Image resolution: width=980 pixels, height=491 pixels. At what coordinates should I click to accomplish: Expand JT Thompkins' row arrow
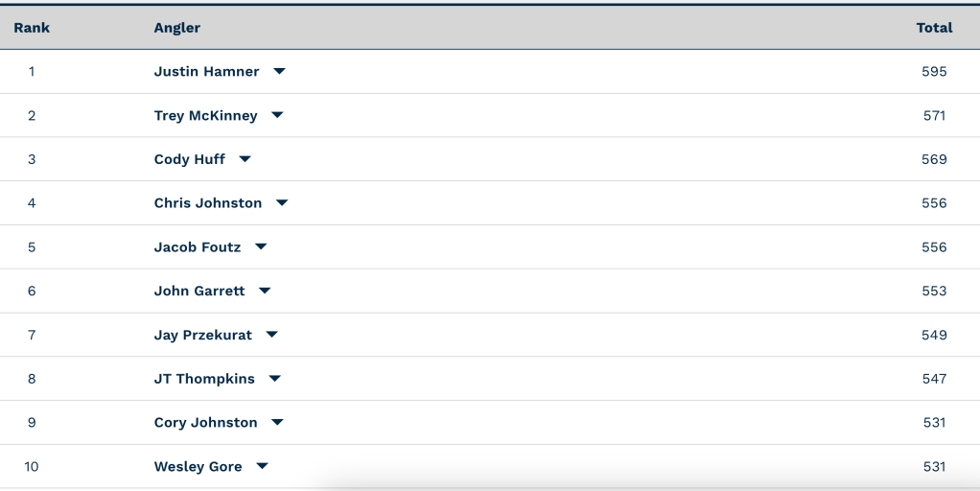275,379
